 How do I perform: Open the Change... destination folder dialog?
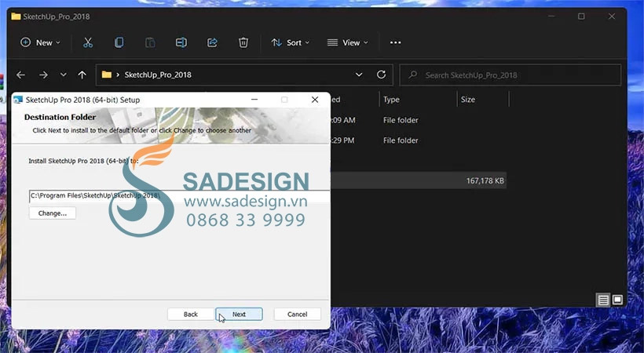(x=53, y=213)
